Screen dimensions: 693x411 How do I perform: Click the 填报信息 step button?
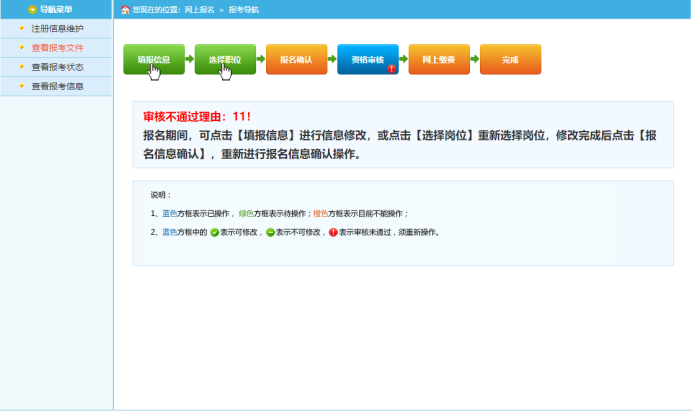click(153, 60)
